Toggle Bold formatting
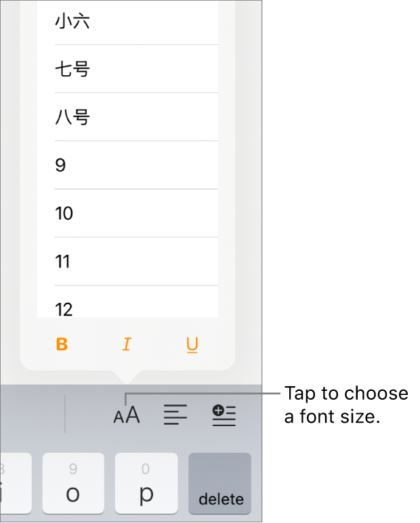 (62, 344)
